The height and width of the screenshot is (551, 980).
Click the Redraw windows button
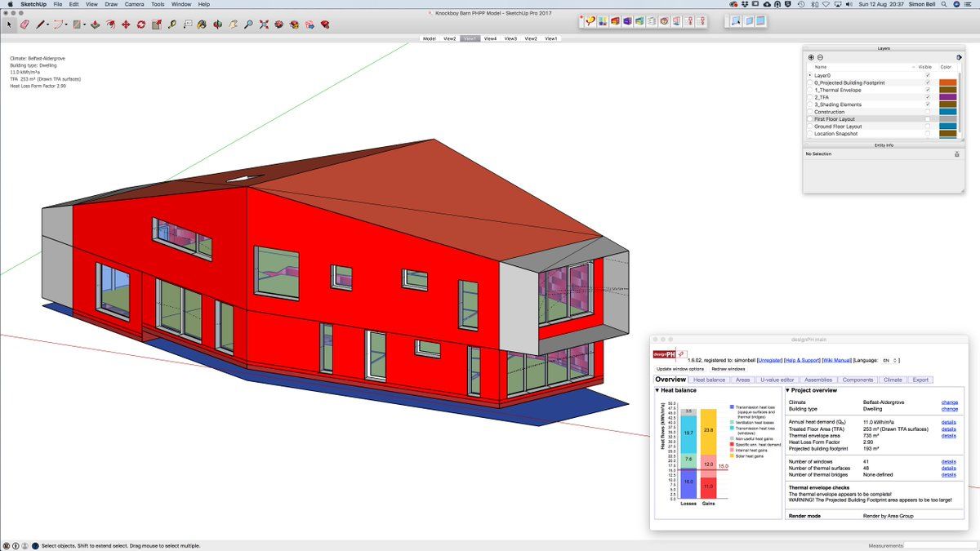click(728, 369)
